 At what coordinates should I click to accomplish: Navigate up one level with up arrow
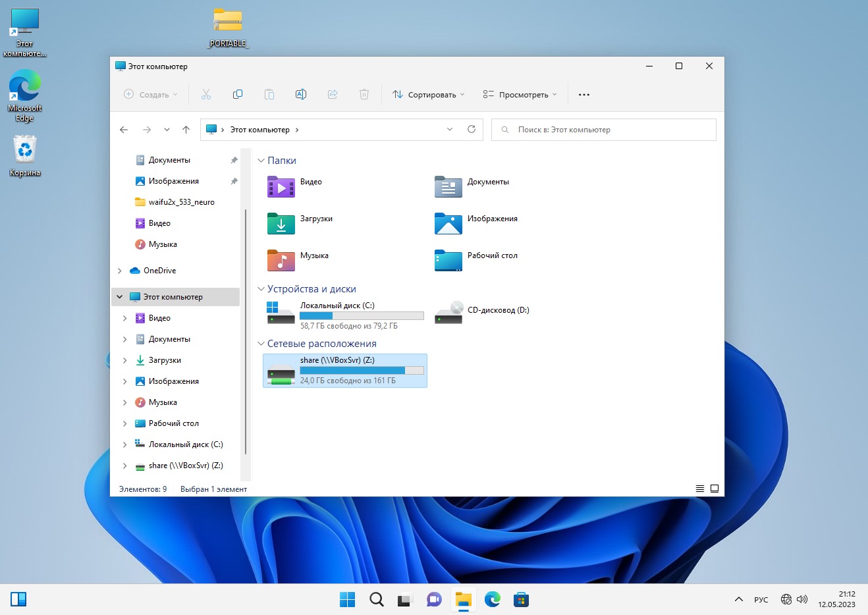pyautogui.click(x=186, y=130)
